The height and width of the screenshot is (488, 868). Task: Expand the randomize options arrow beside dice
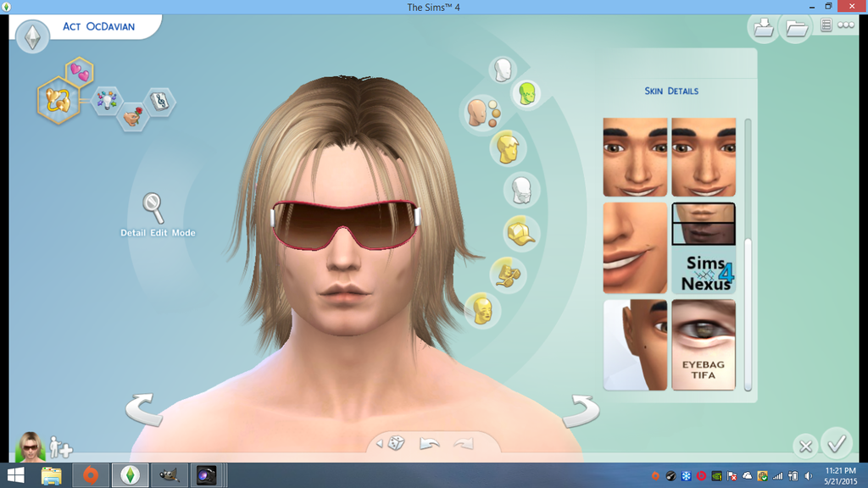tap(379, 443)
